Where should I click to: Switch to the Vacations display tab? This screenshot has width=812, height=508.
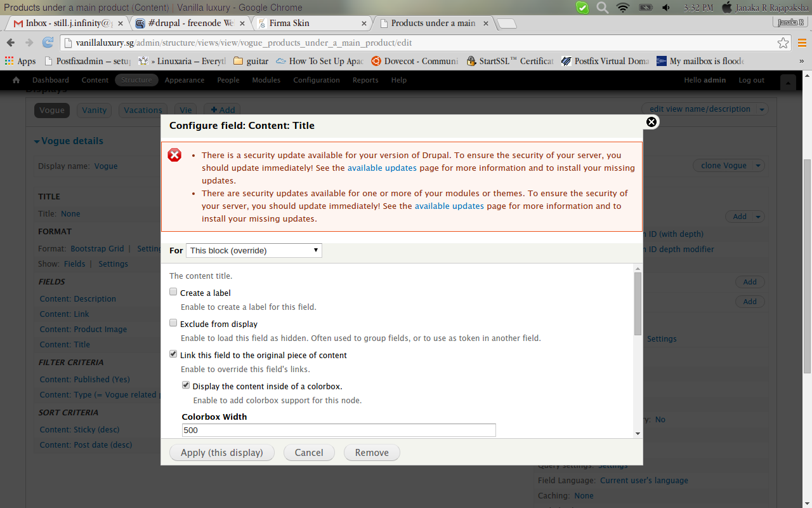click(143, 110)
